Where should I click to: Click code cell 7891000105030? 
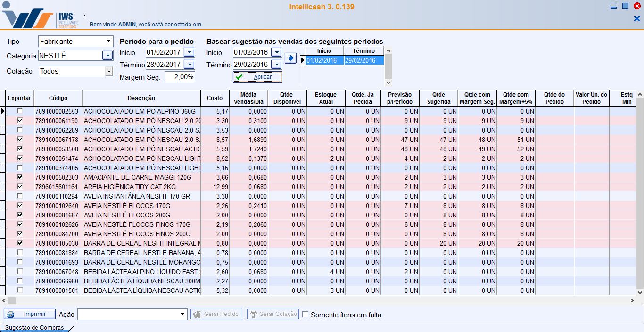click(58, 243)
